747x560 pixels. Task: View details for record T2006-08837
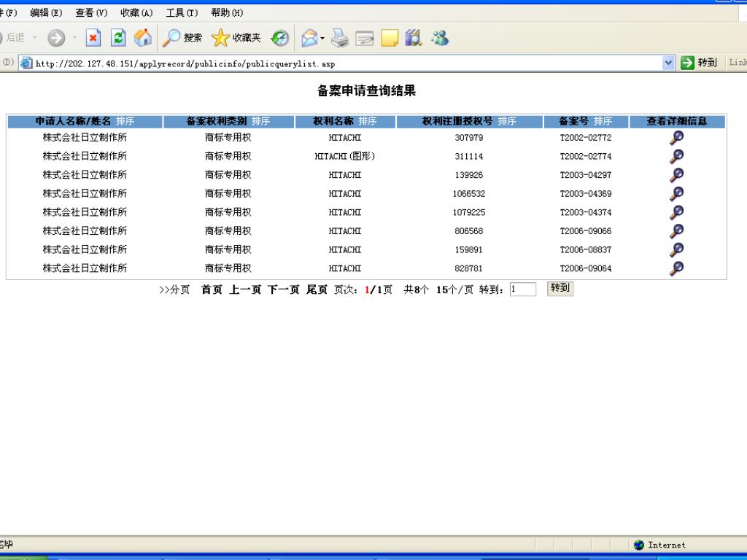(676, 249)
